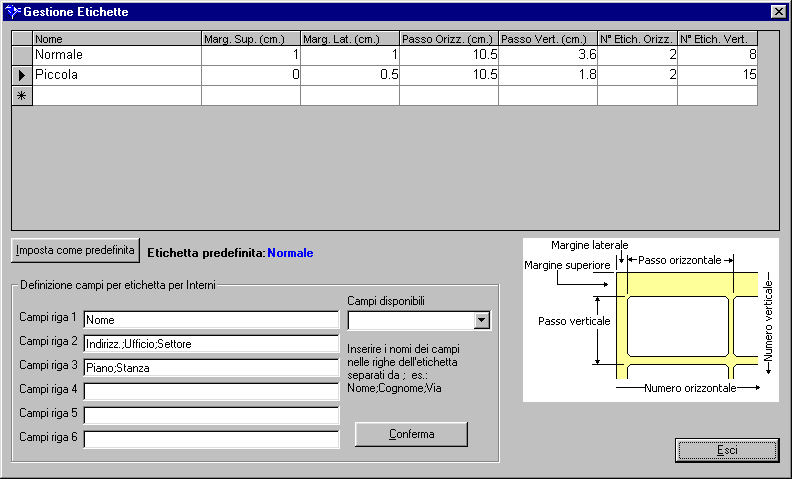Click the Campi riga 3 input field

point(211,367)
